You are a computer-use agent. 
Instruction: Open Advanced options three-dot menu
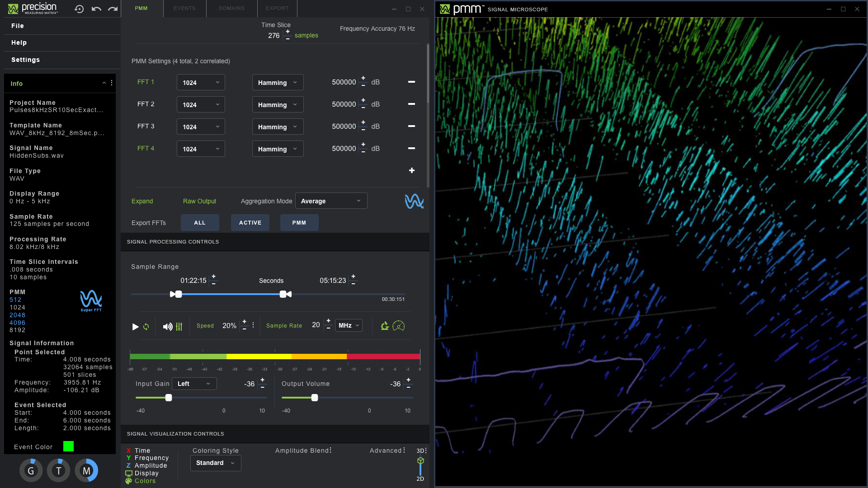(x=404, y=450)
